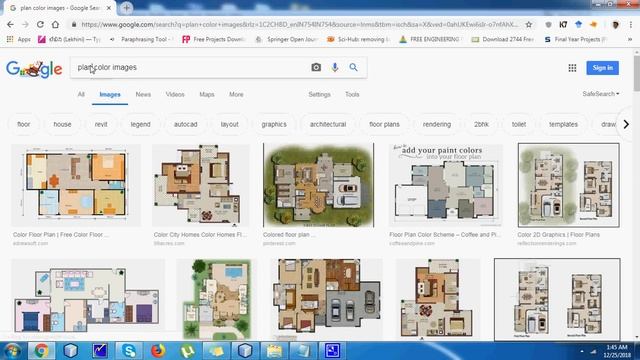Viewport: 640px width, 360px height.
Task: Filter results by the templates chip
Action: [x=563, y=124]
